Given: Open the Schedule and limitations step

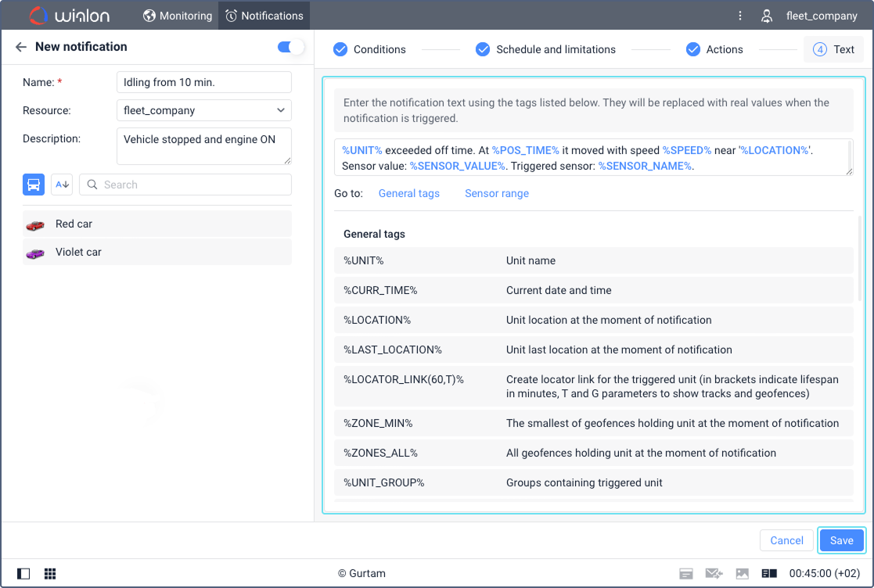Looking at the screenshot, I should pyautogui.click(x=545, y=49).
